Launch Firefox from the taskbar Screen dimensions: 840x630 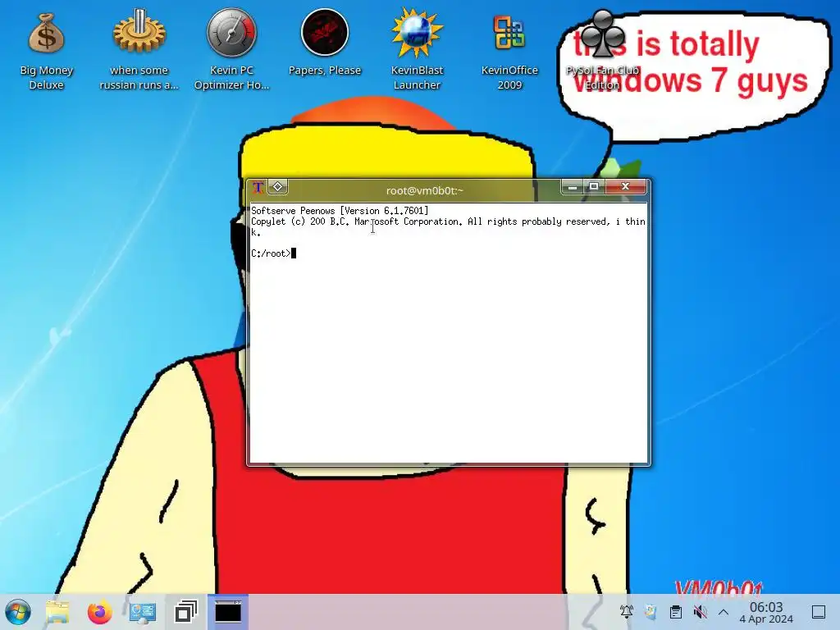(x=99, y=612)
